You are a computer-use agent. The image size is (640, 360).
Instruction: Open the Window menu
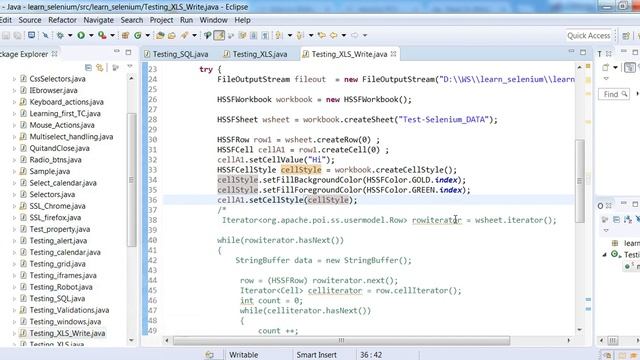tap(213, 20)
